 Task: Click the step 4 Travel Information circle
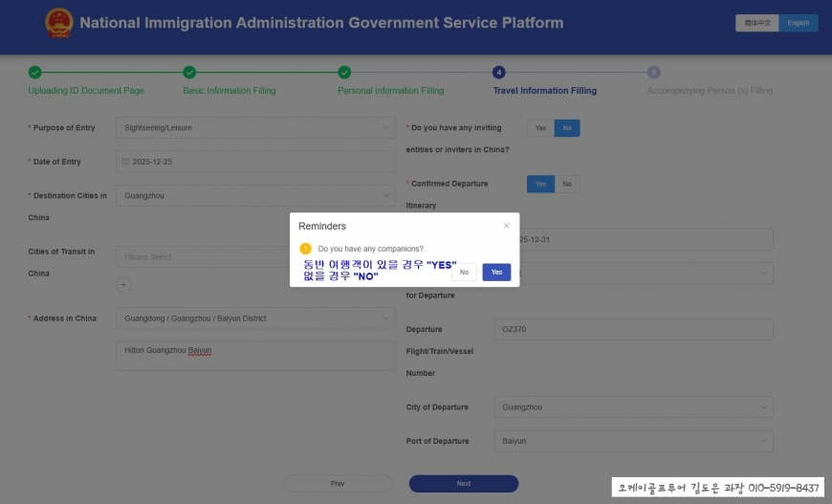click(x=499, y=72)
